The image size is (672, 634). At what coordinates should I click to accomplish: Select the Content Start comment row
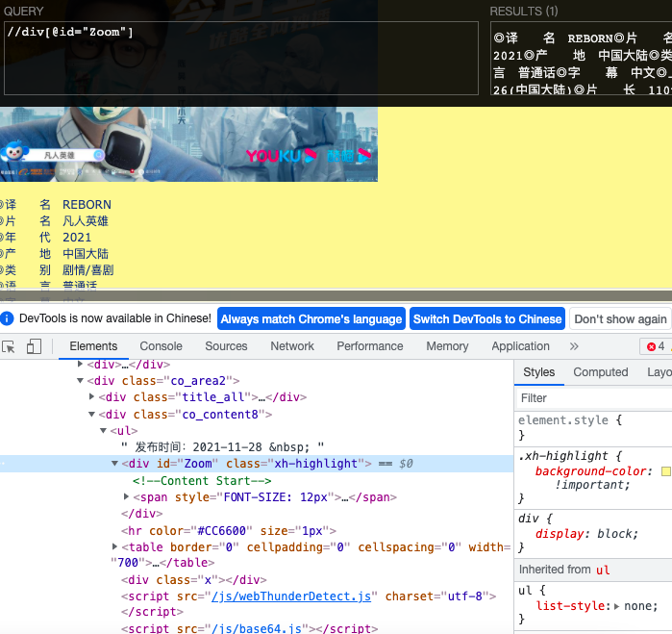pyautogui.click(x=202, y=480)
